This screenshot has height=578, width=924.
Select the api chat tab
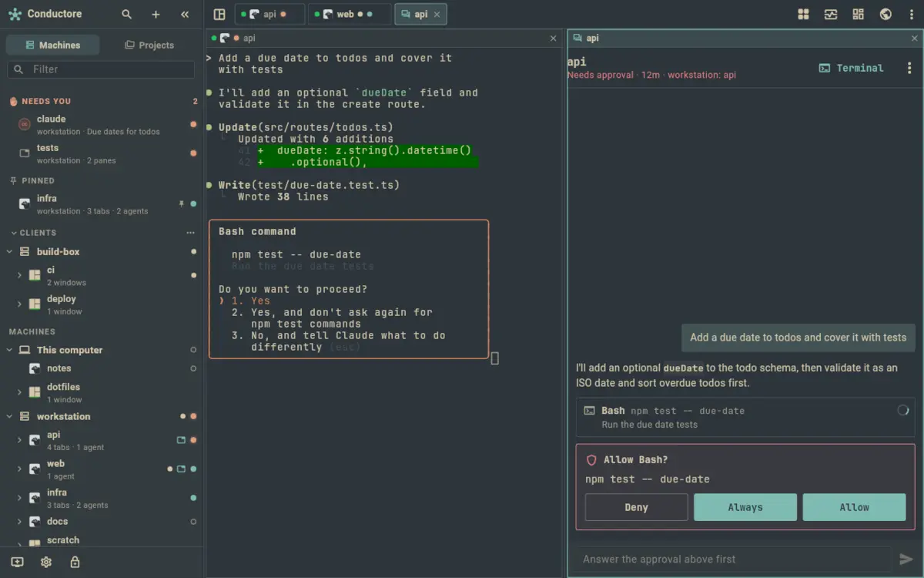[420, 14]
